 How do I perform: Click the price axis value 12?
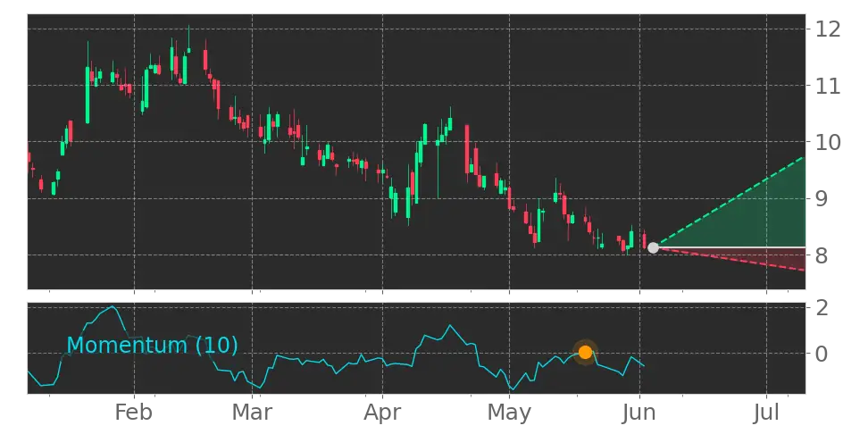828,29
